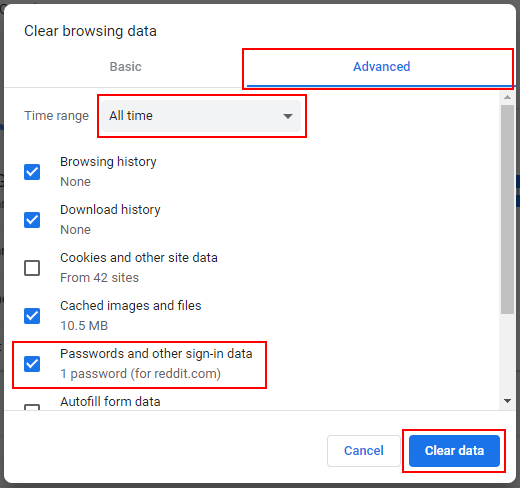Open the Time range dropdown
Screen dimensions: 520x488
pos(201,116)
